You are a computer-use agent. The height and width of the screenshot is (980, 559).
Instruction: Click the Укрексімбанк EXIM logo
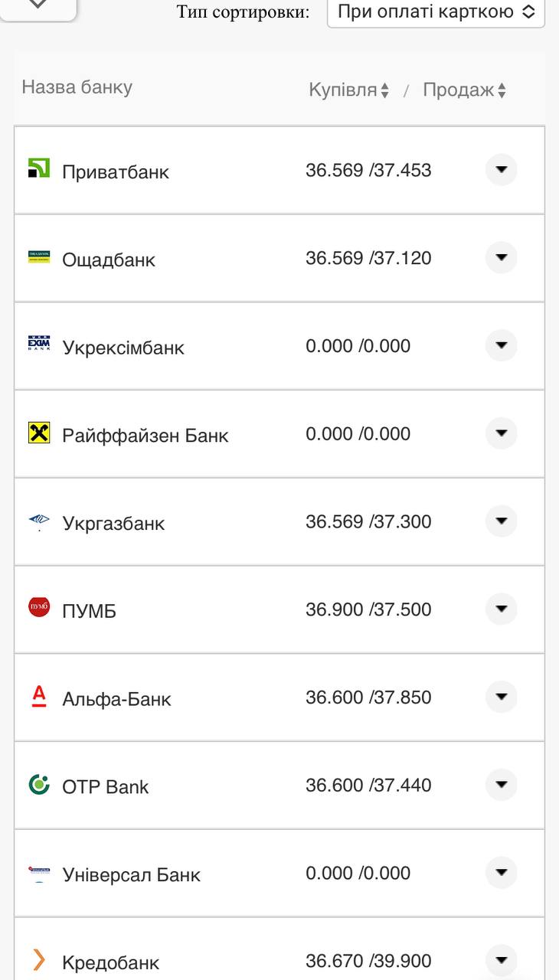point(39,344)
